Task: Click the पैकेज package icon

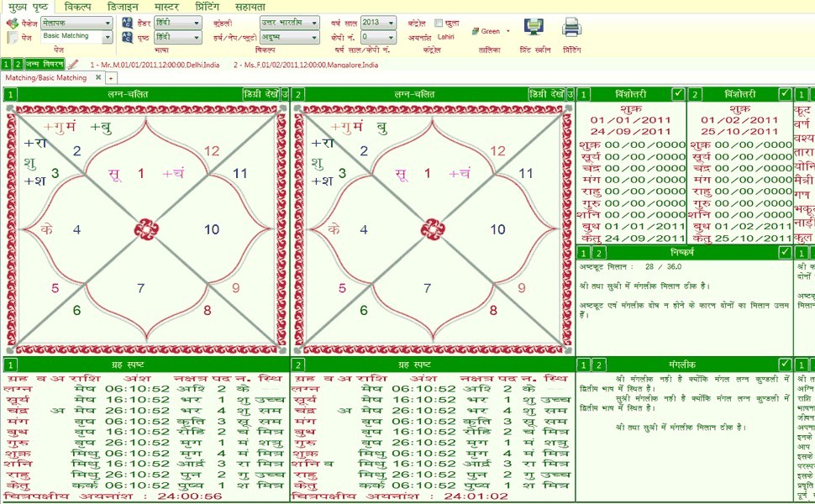Action: (12, 24)
